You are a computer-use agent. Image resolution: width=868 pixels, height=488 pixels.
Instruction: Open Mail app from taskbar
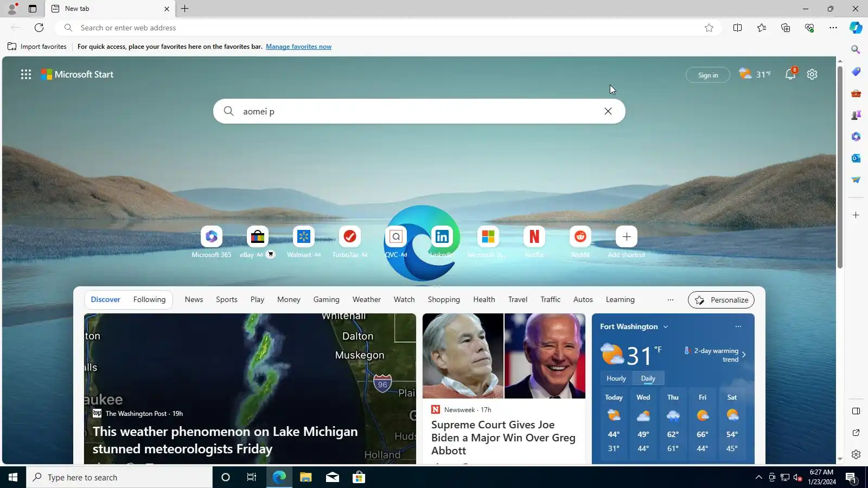point(332,477)
